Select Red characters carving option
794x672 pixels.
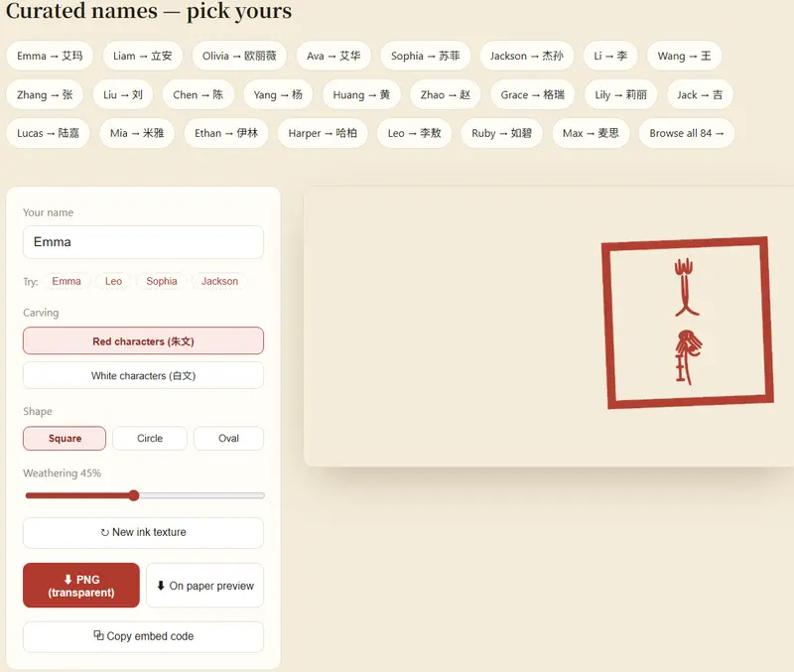coord(143,340)
